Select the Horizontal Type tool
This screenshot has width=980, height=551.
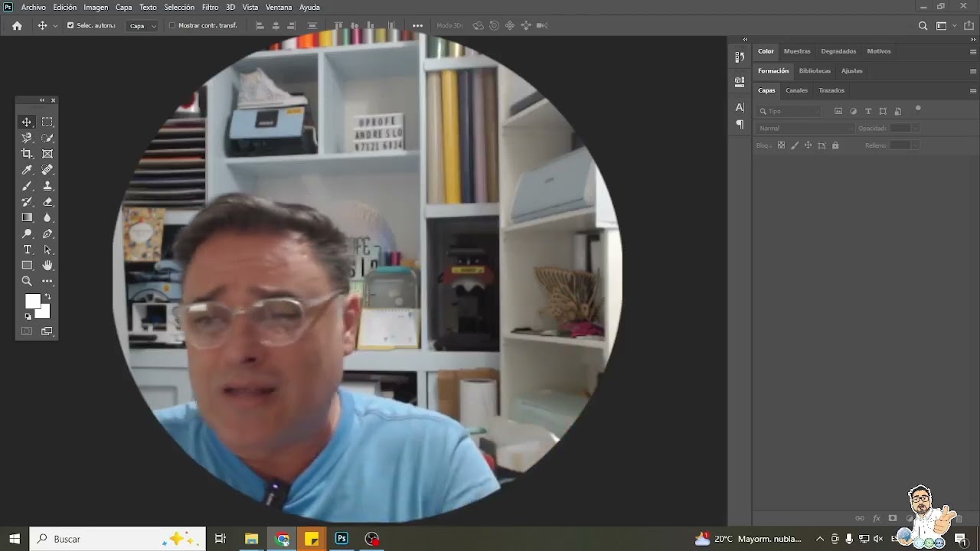pos(27,250)
